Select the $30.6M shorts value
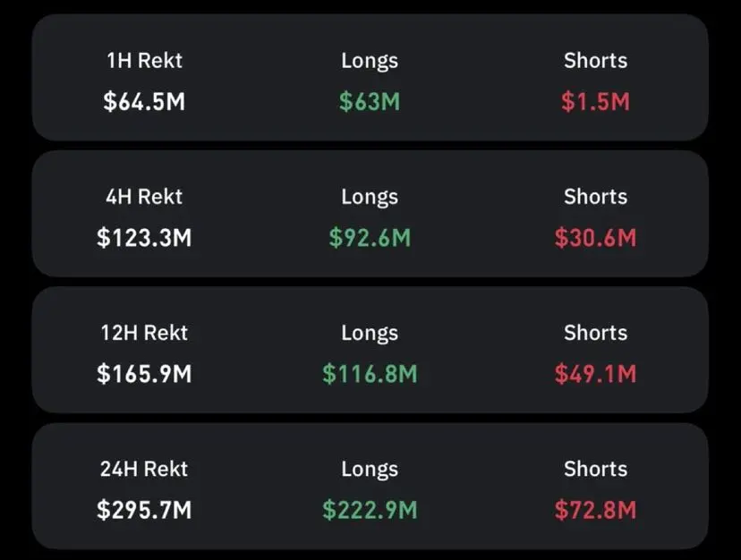The height and width of the screenshot is (560, 741). coord(595,237)
